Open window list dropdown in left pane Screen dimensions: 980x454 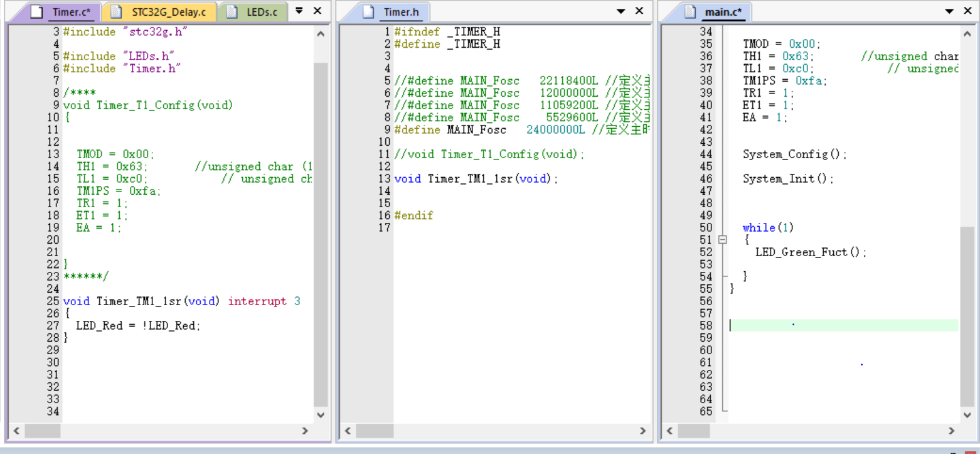click(299, 11)
